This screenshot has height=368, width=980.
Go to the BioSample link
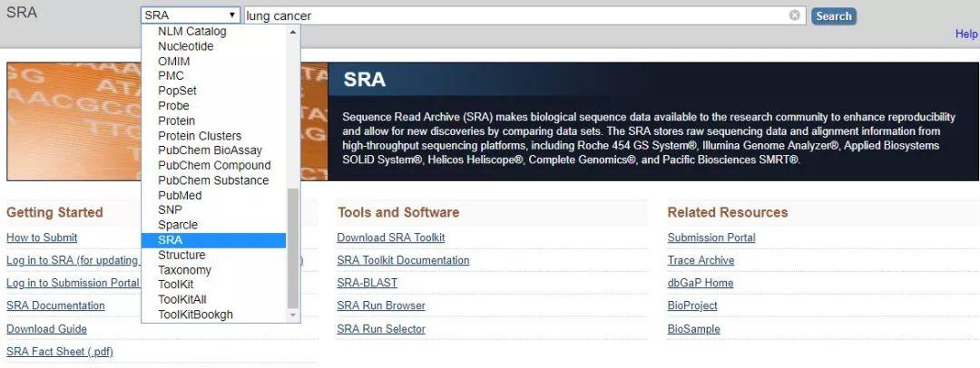[694, 329]
